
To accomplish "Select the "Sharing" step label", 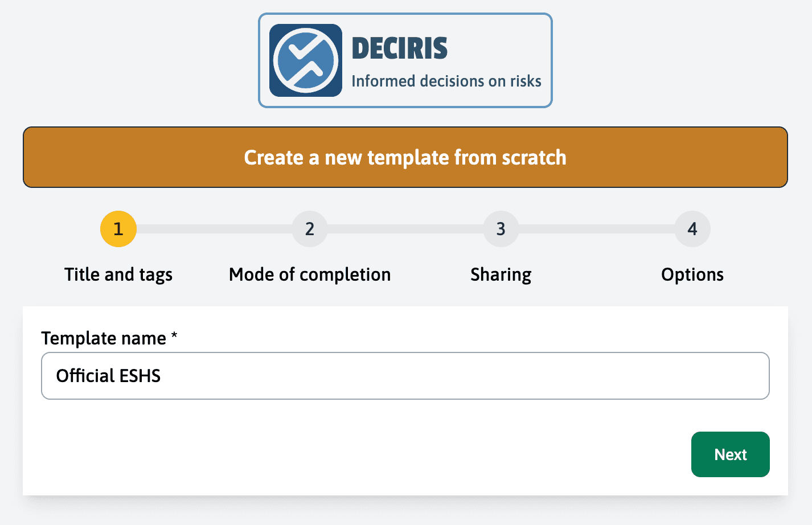I will click(501, 274).
